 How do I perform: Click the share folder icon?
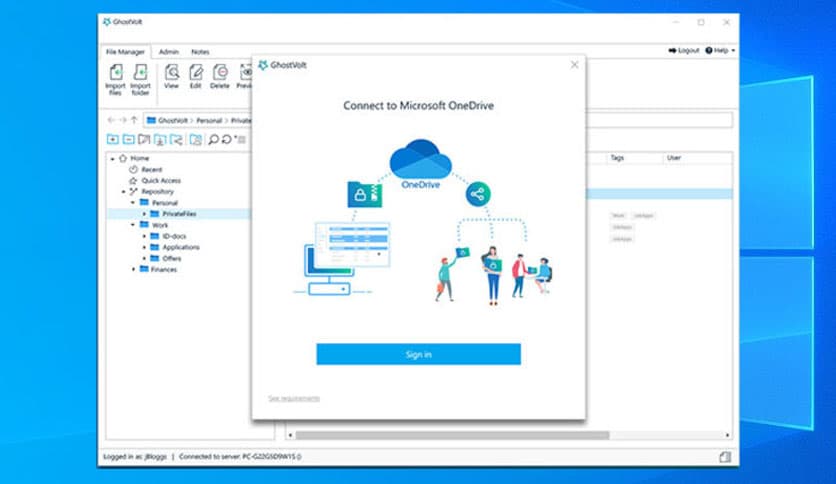point(176,140)
